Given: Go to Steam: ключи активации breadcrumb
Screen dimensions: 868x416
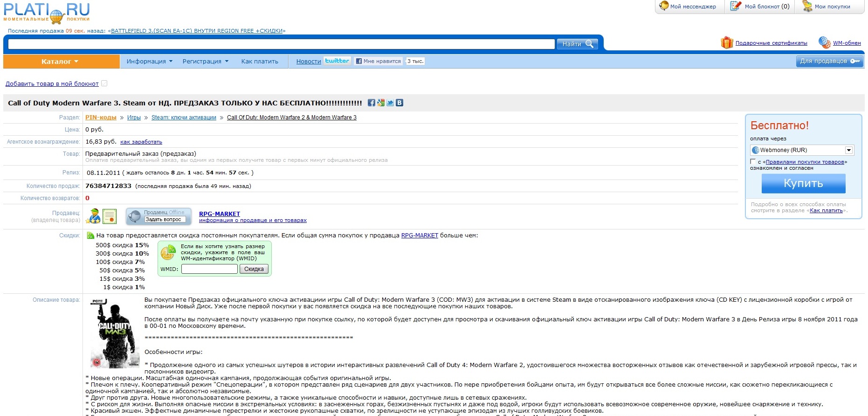Looking at the screenshot, I should tap(184, 118).
